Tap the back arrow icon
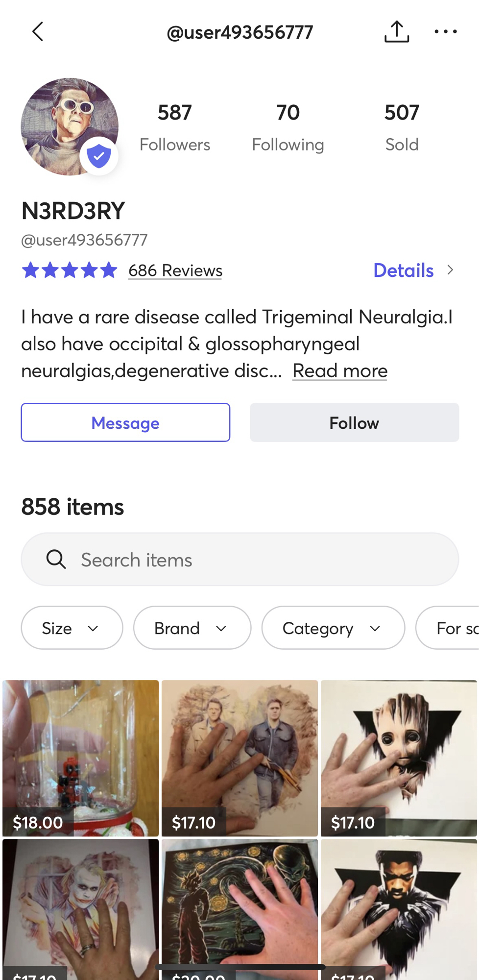This screenshot has height=980, width=480. pyautogui.click(x=38, y=32)
